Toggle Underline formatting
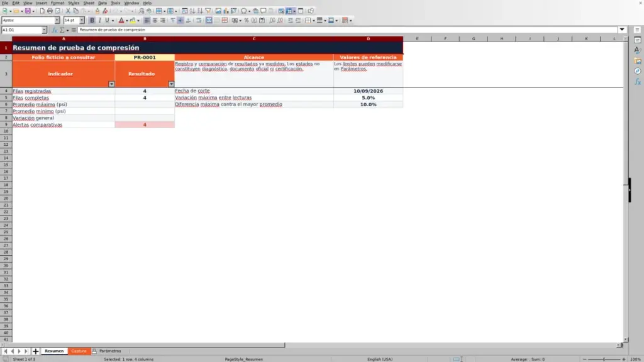The width and height of the screenshot is (644, 362). [x=107, y=20]
